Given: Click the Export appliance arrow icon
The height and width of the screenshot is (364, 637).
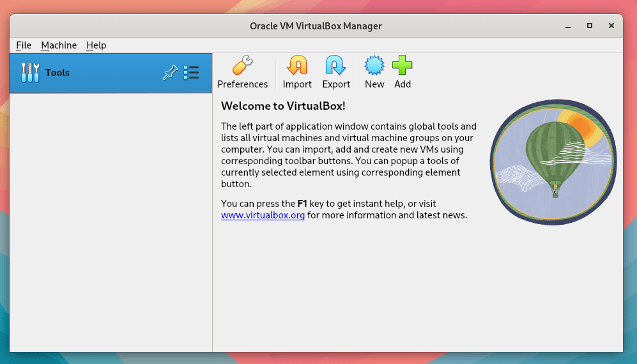Looking at the screenshot, I should (x=335, y=65).
